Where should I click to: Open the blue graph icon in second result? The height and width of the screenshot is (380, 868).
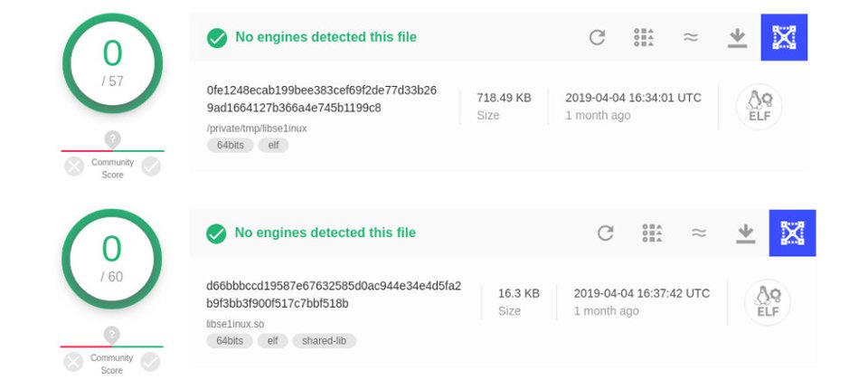tap(792, 233)
